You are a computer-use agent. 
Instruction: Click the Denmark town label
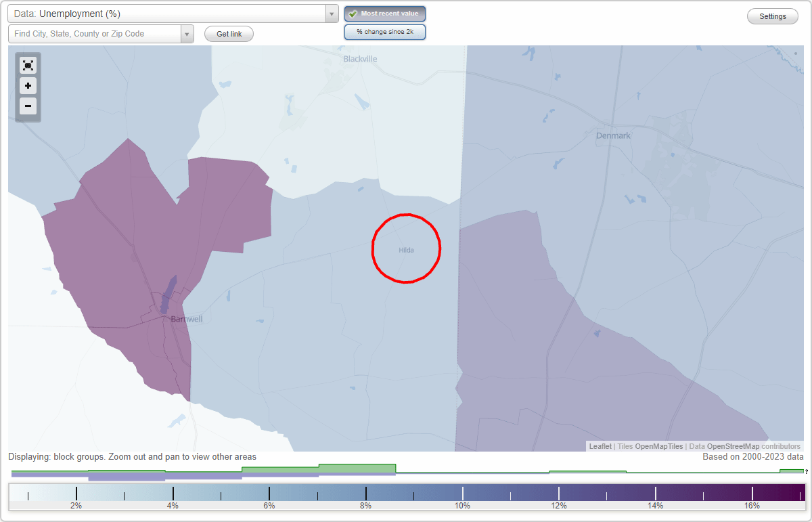[x=613, y=135]
